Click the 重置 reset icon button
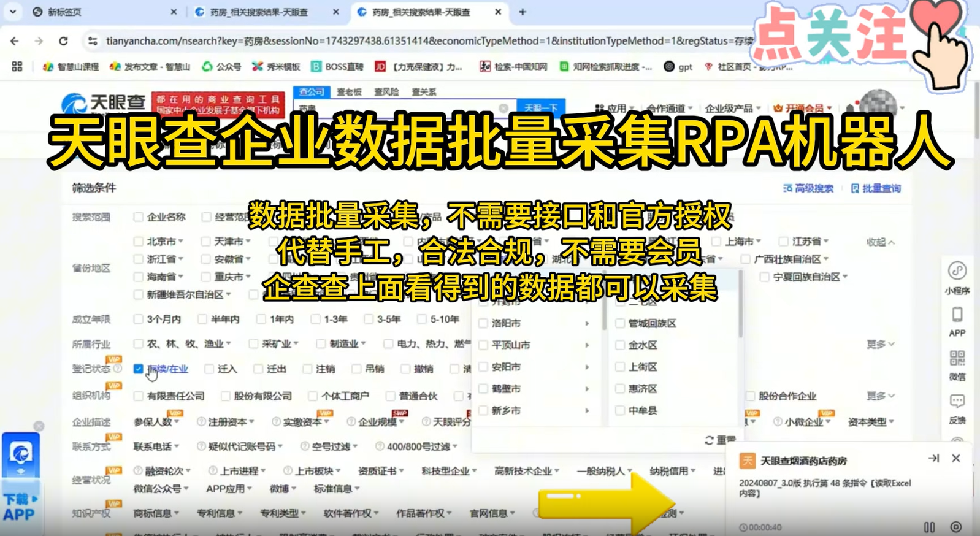The image size is (980, 536). point(720,440)
